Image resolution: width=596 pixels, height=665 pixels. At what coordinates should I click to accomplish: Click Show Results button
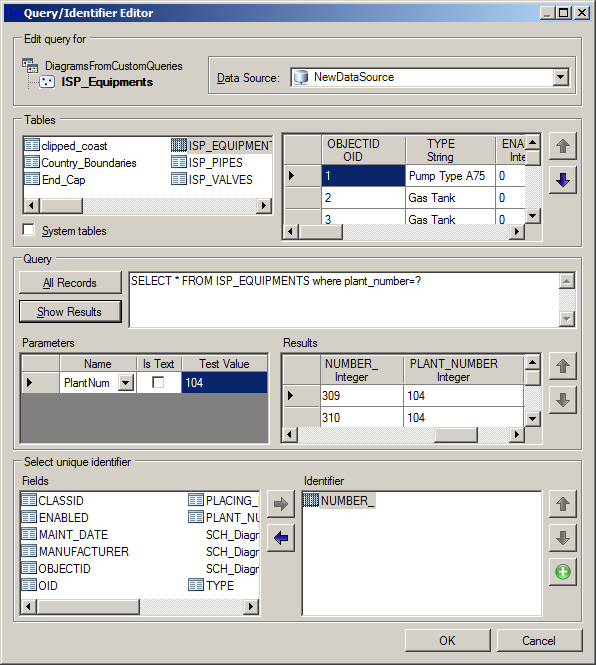pyautogui.click(x=70, y=312)
